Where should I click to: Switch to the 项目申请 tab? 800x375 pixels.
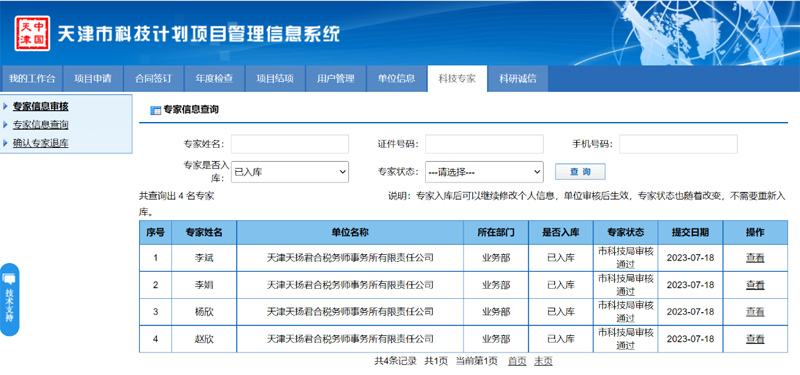(x=92, y=79)
